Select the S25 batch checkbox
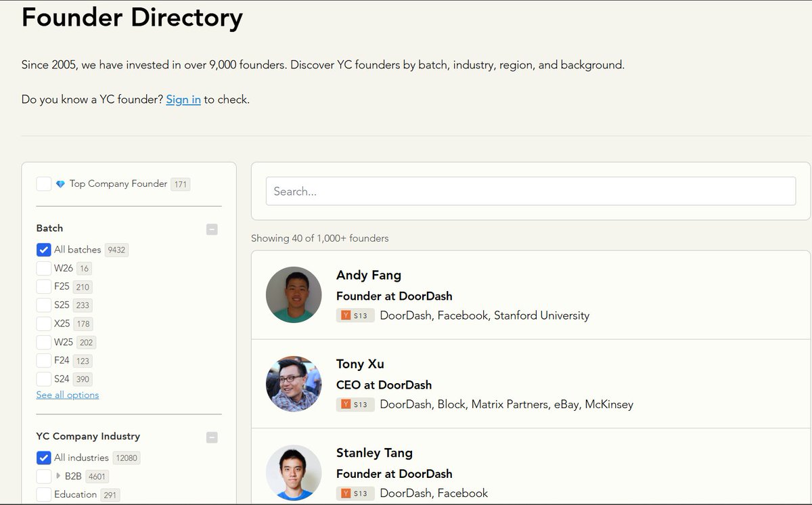The image size is (812, 505). pyautogui.click(x=44, y=305)
